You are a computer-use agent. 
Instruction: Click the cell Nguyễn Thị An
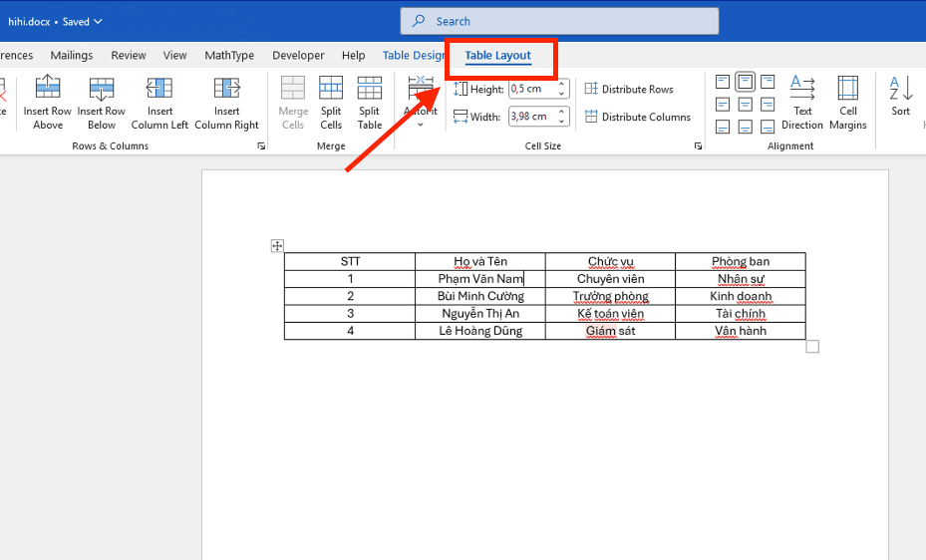coord(480,313)
